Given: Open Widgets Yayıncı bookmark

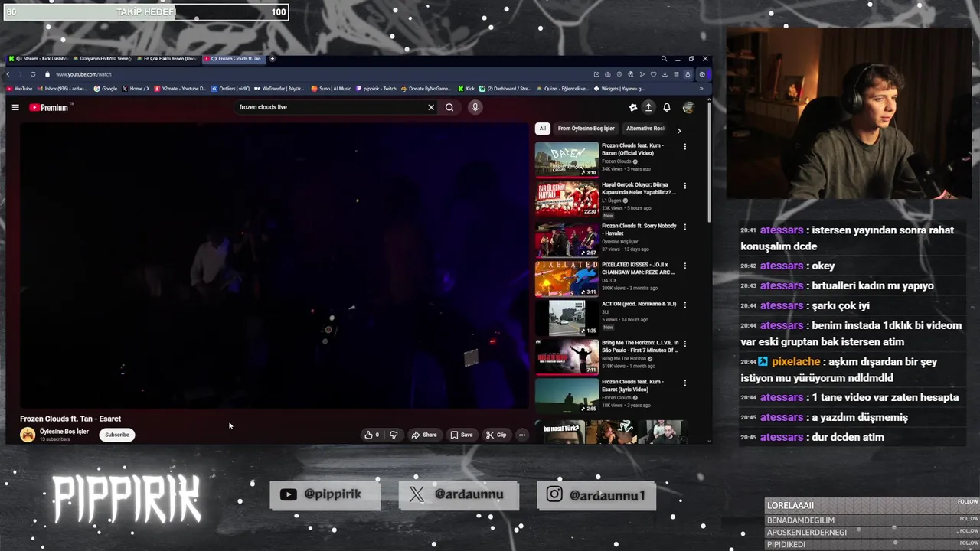Looking at the screenshot, I should tap(620, 89).
